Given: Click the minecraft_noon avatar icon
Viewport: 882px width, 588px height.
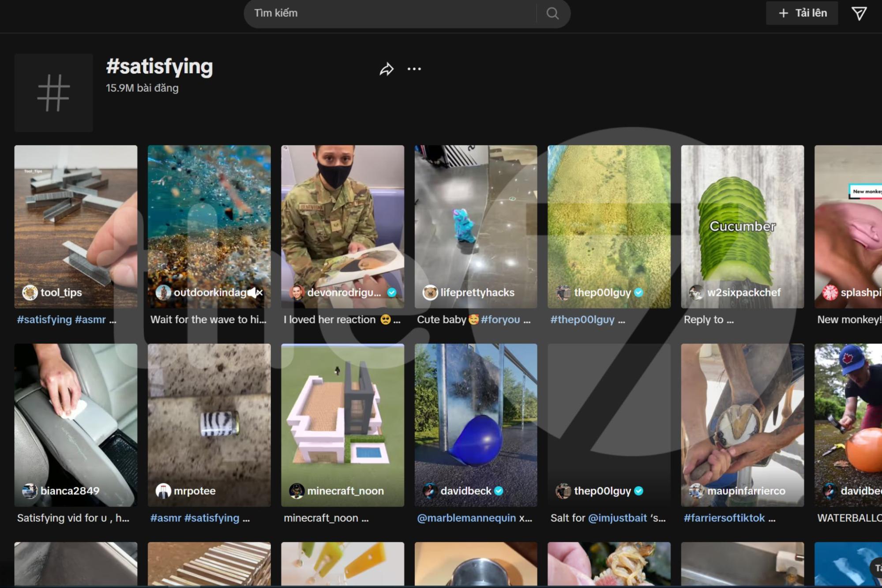Looking at the screenshot, I should [x=297, y=491].
